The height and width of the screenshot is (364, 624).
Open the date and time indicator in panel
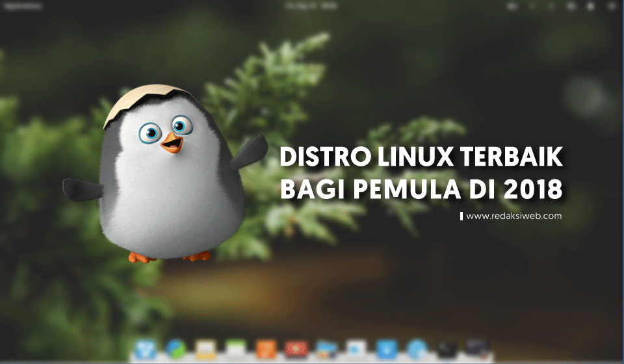[311, 6]
